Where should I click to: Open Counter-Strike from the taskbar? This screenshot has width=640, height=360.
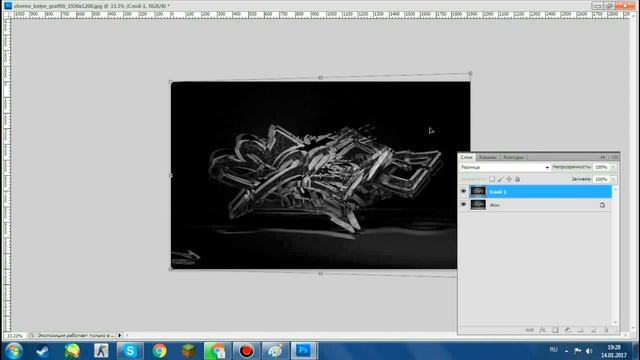[x=101, y=351]
